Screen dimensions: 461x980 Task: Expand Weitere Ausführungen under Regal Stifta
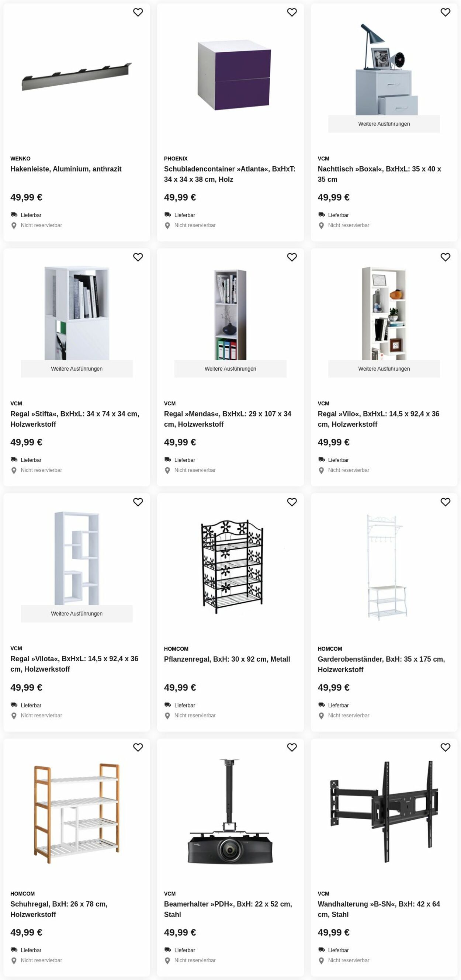click(76, 368)
